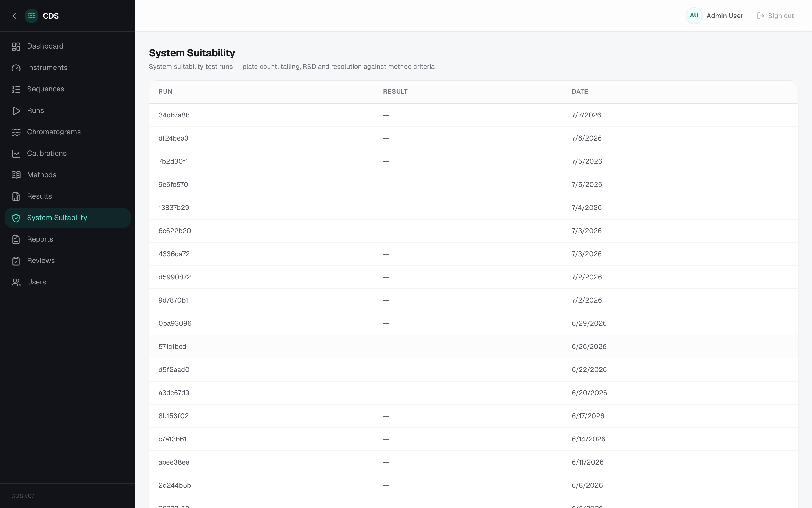The width and height of the screenshot is (812, 508).
Task: Click the Admin User name
Action: click(725, 16)
